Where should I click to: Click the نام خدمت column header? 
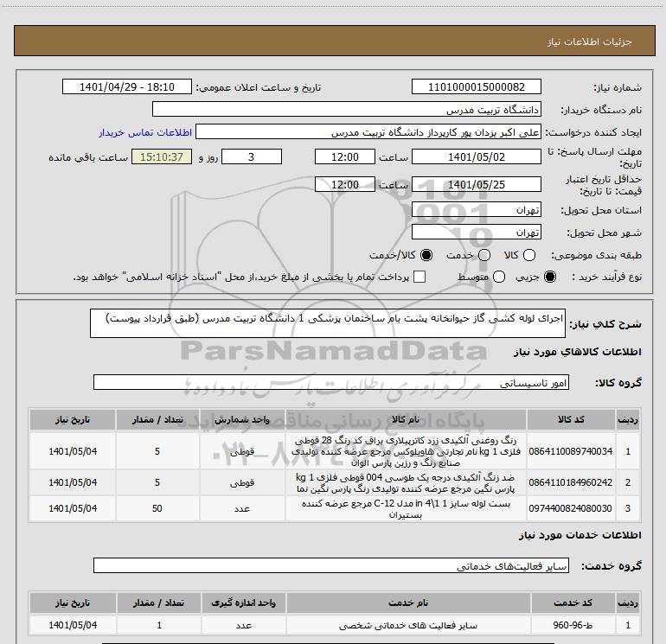408,603
